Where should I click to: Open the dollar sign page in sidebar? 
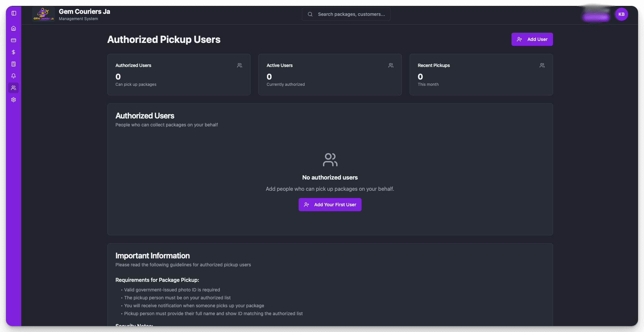click(14, 52)
